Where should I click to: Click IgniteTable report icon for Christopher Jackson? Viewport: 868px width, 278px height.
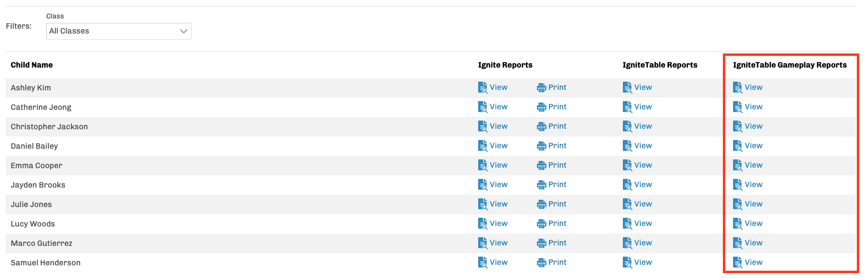627,126
